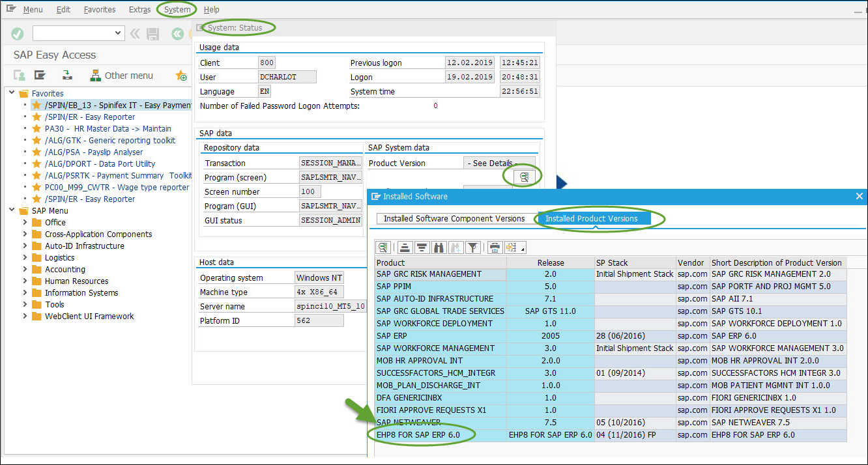This screenshot has width=868, height=465.
Task: Select /ALG/PSRTK Payment Summary Toolkit favorite
Action: click(x=118, y=176)
